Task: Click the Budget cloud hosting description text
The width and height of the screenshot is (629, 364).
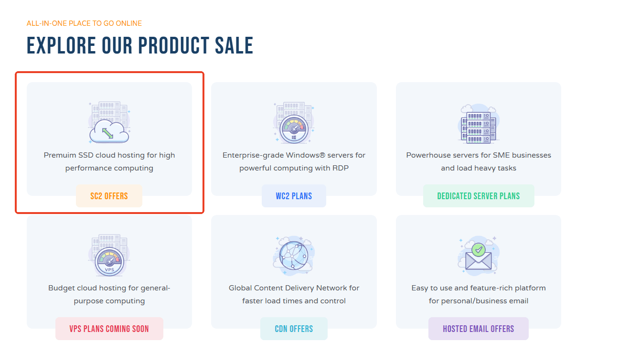Action: coord(109,294)
